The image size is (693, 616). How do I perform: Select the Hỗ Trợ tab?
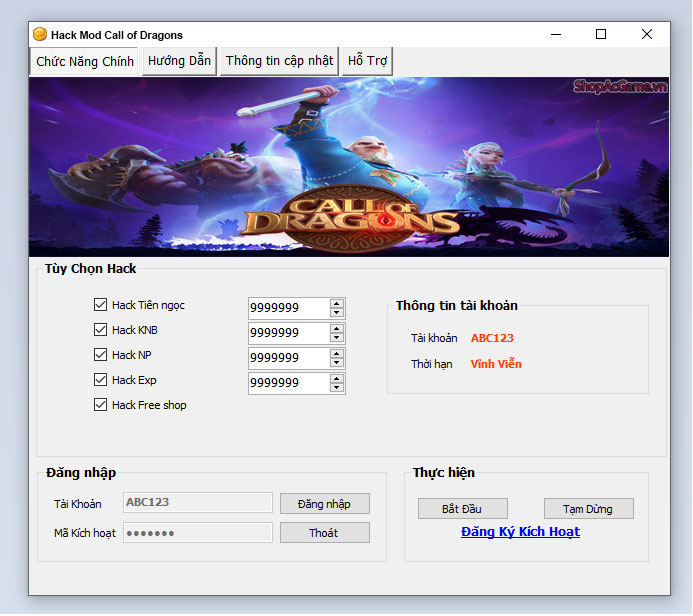(367, 61)
